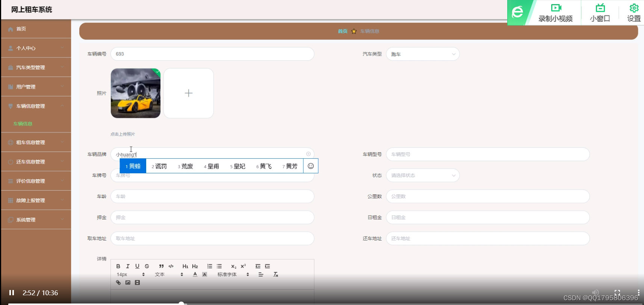Image resolution: width=644 pixels, height=305 pixels.
Task: Insert an image in the details editor
Action: pyautogui.click(x=128, y=283)
